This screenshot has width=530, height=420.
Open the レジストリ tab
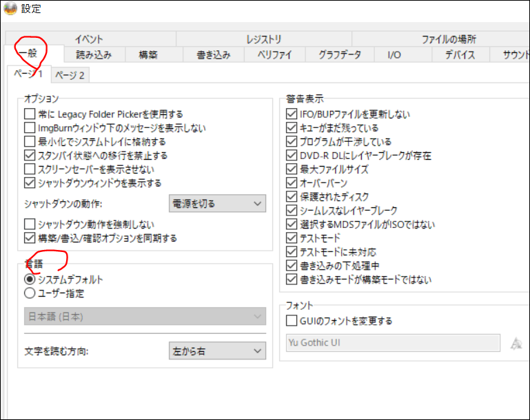[x=264, y=39]
